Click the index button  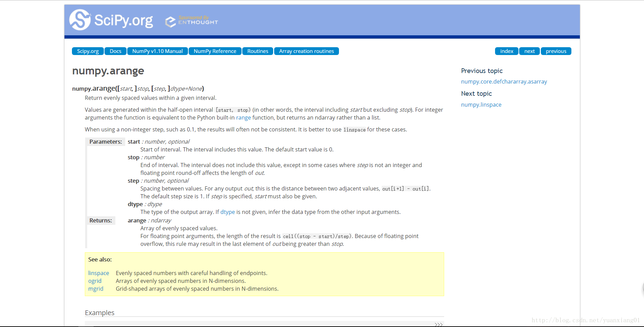point(507,51)
